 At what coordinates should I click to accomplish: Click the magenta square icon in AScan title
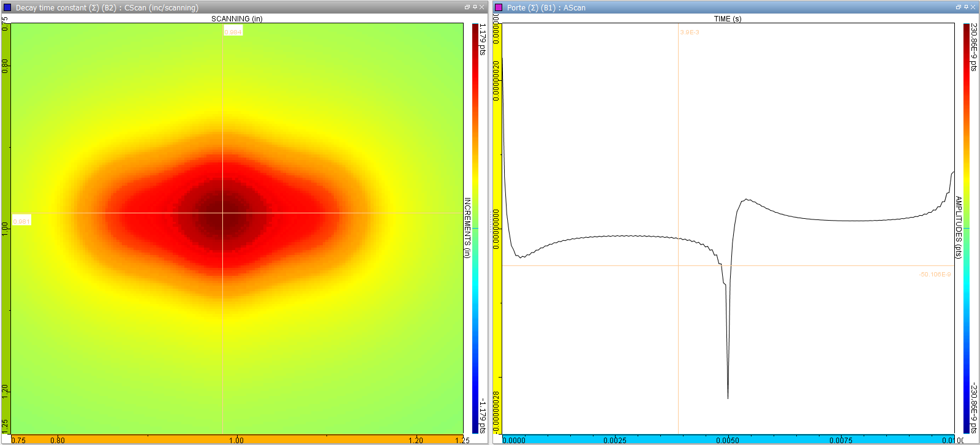(x=499, y=7)
